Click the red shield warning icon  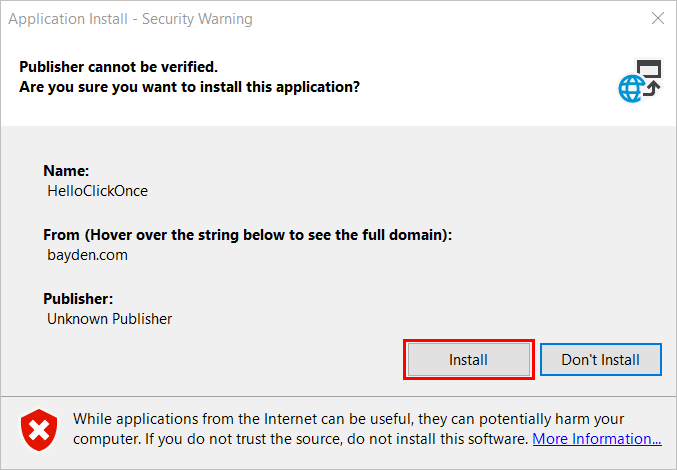(39, 429)
